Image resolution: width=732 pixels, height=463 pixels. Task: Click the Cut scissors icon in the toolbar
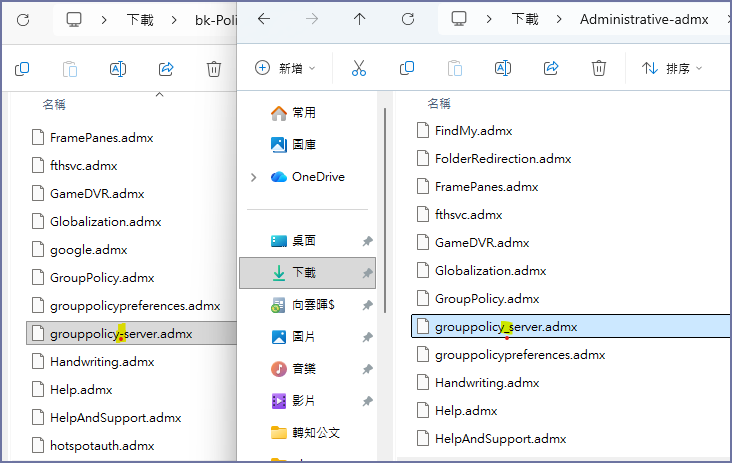click(358, 68)
